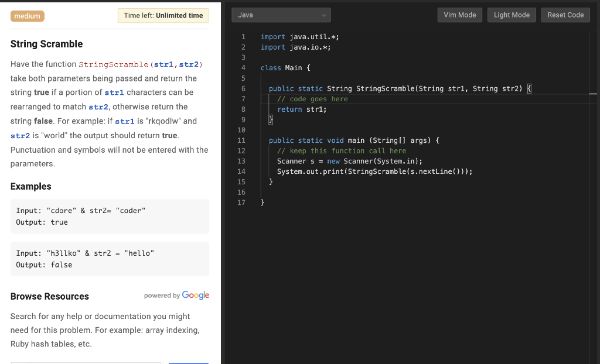Click the 'public static void main' line
Viewport: 600px width, 364px height.
353,140
